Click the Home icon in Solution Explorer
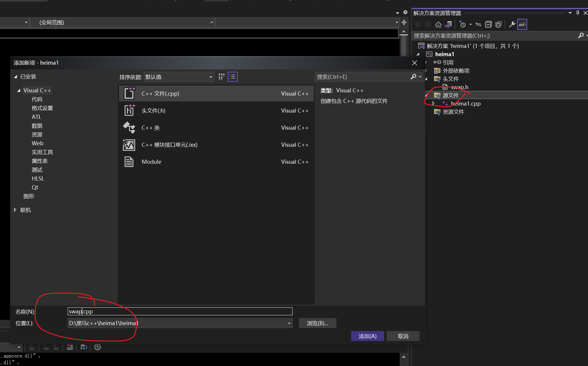Viewport: 588px width, 366px height. pos(438,24)
